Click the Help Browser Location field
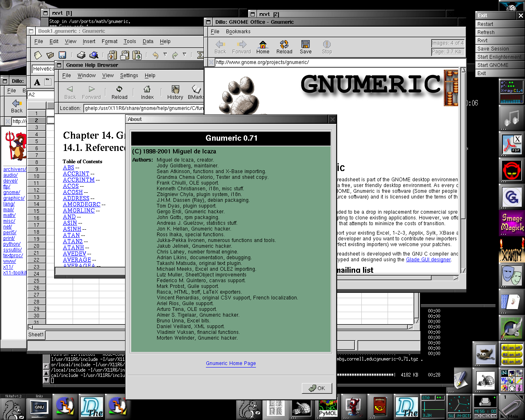The height and width of the screenshot is (420, 525). 144,108
